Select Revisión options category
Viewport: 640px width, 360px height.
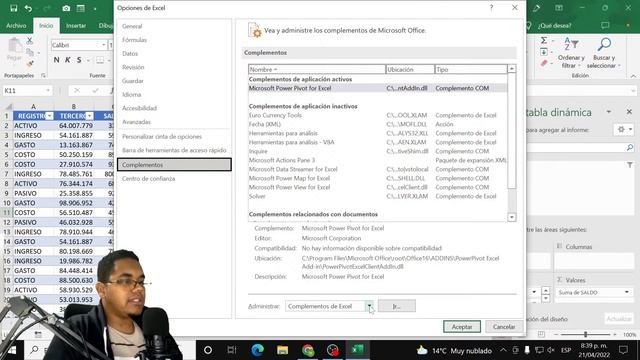pos(133,67)
